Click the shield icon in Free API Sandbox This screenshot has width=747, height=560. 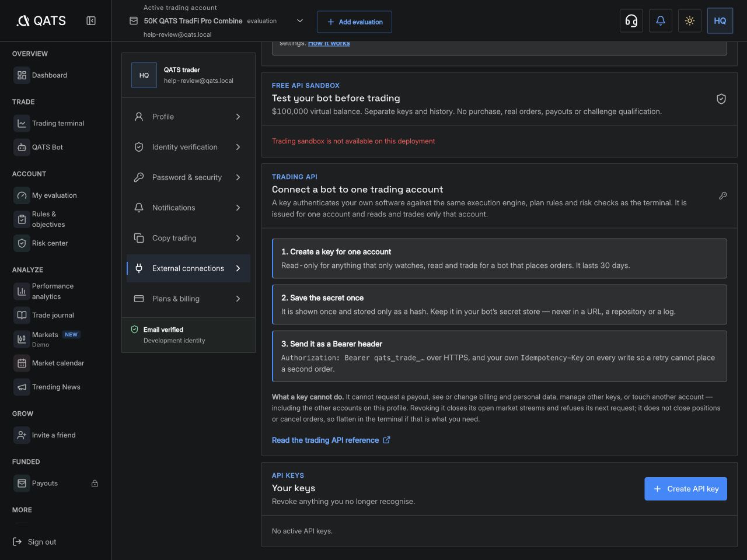pos(721,99)
